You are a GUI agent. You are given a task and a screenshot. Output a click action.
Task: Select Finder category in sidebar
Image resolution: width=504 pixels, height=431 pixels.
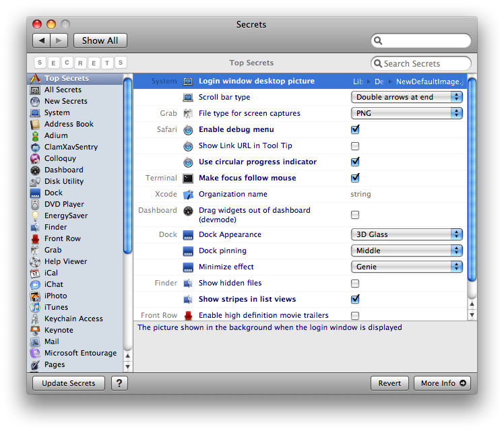click(75, 227)
